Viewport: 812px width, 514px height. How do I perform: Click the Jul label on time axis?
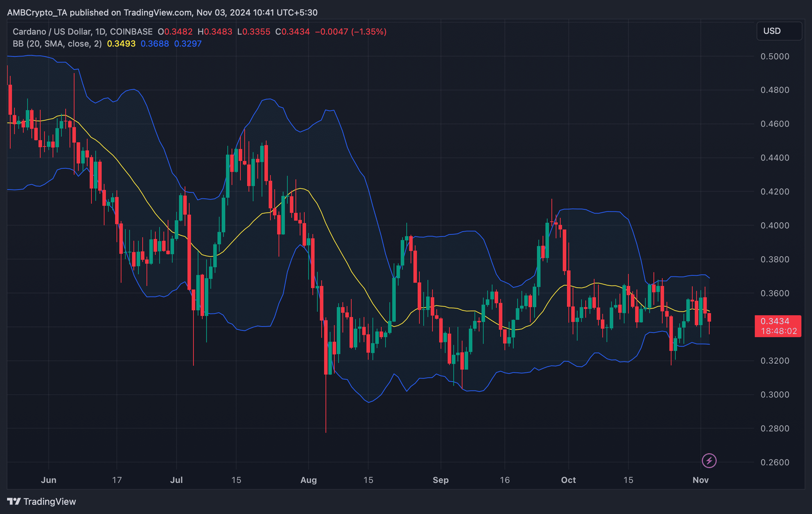177,480
